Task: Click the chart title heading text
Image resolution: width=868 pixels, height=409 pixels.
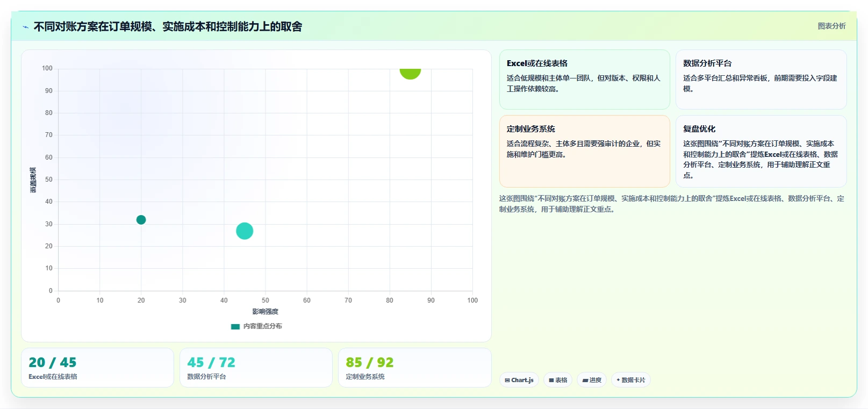Action: coord(168,26)
